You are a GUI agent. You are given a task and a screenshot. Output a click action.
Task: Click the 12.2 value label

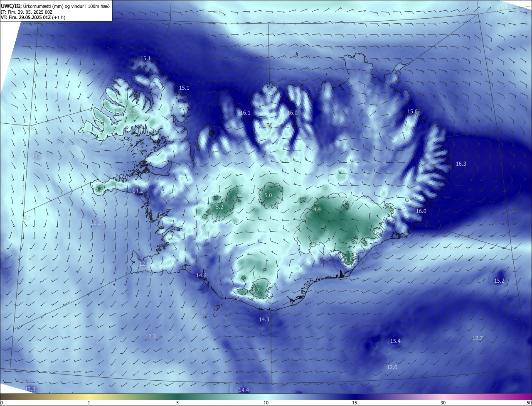click(96, 223)
